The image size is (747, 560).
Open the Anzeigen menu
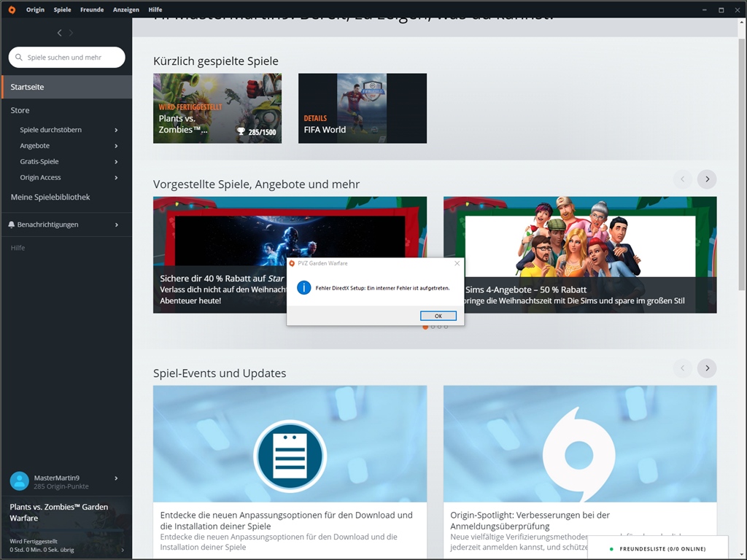126,9
